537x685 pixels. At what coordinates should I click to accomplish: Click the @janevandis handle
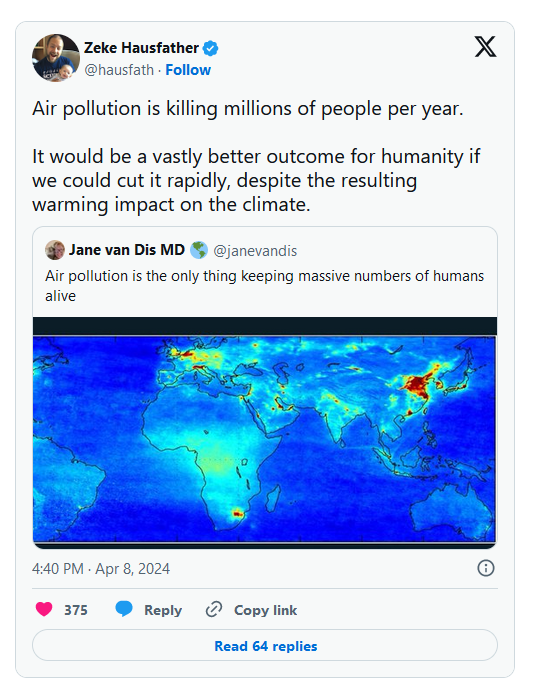pos(255,251)
